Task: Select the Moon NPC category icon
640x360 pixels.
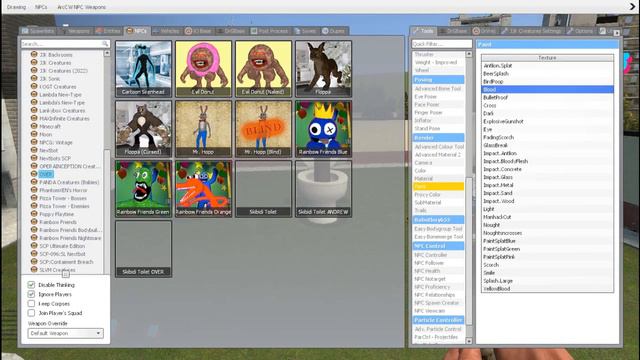Action: pyautogui.click(x=34, y=134)
